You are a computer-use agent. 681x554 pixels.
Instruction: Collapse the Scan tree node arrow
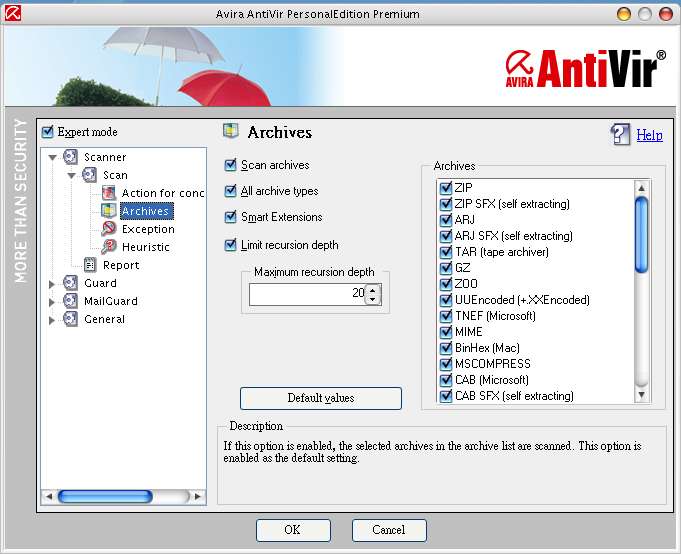point(72,175)
